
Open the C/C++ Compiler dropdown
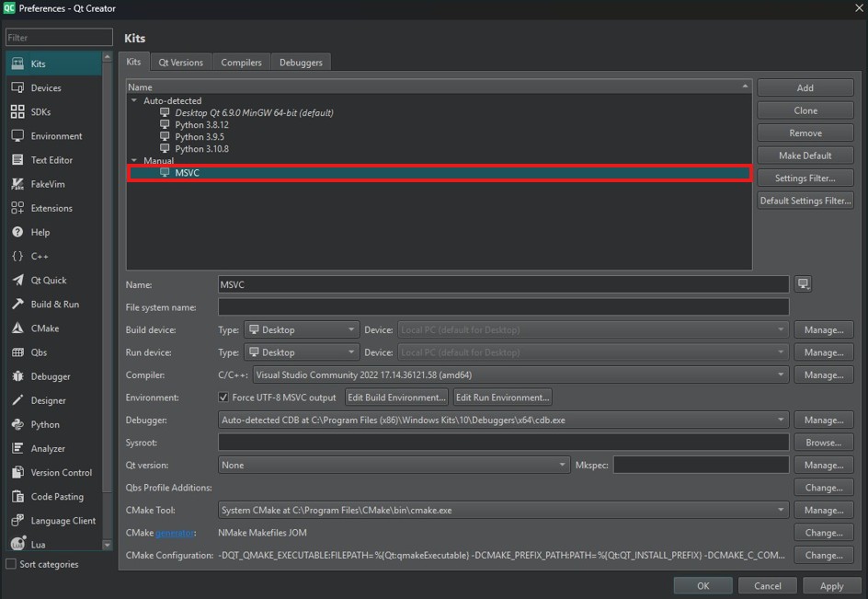pyautogui.click(x=521, y=375)
